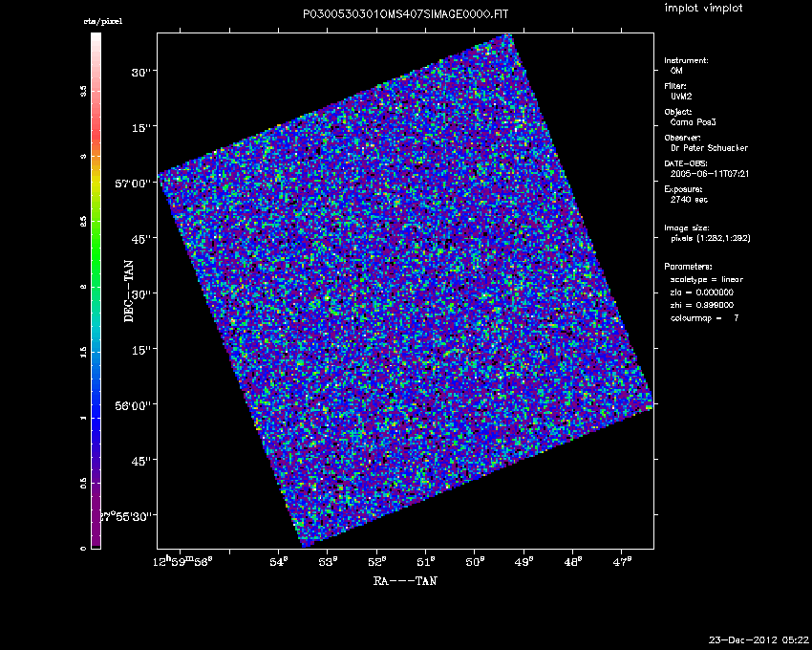
Task: Click the declination tick label 57'00"
Action: pyautogui.click(x=133, y=184)
